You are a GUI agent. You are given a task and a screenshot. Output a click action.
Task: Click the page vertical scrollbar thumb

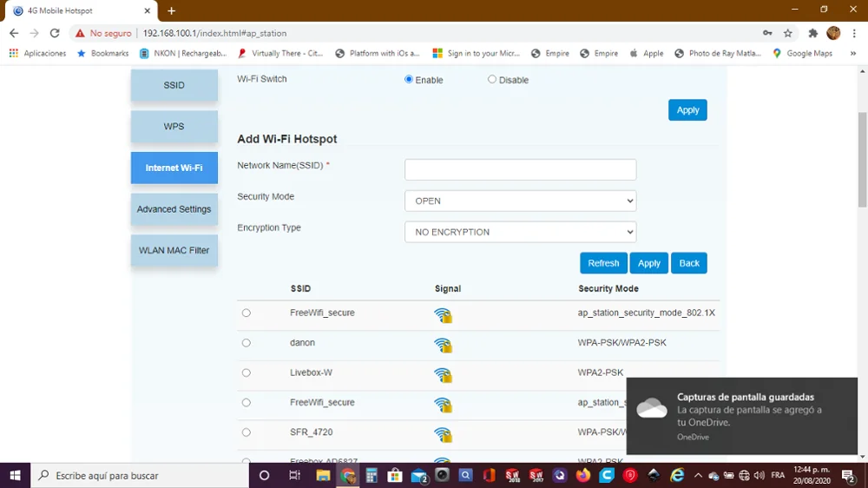click(863, 160)
